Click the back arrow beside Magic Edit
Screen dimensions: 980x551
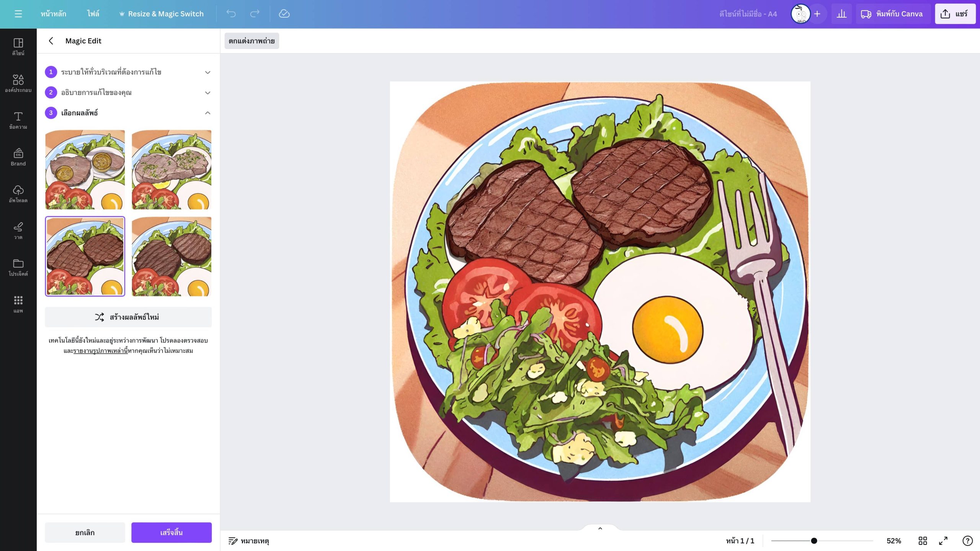(51, 41)
